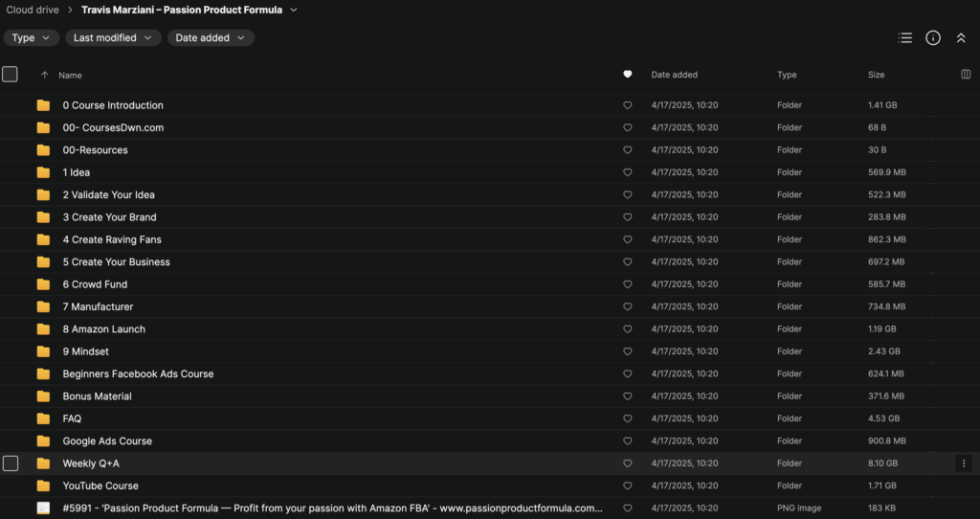Open the #5991 PNG image file
980x519 pixels.
point(332,508)
